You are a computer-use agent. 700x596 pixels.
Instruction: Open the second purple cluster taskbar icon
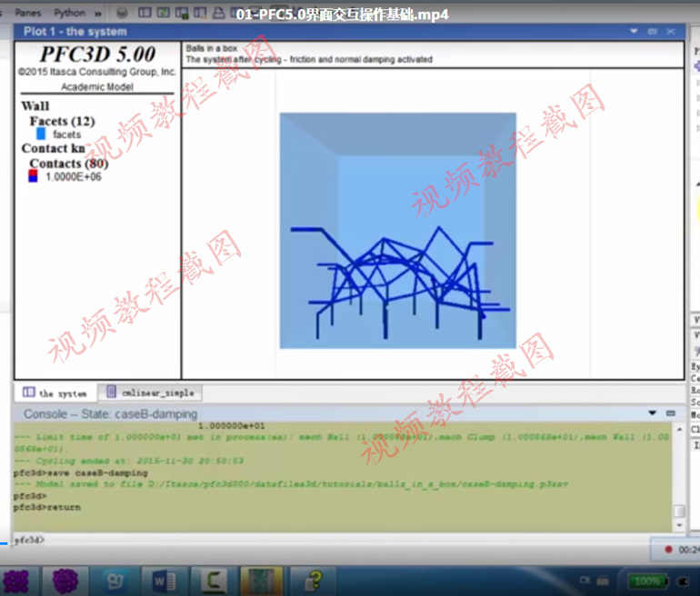tap(65, 581)
